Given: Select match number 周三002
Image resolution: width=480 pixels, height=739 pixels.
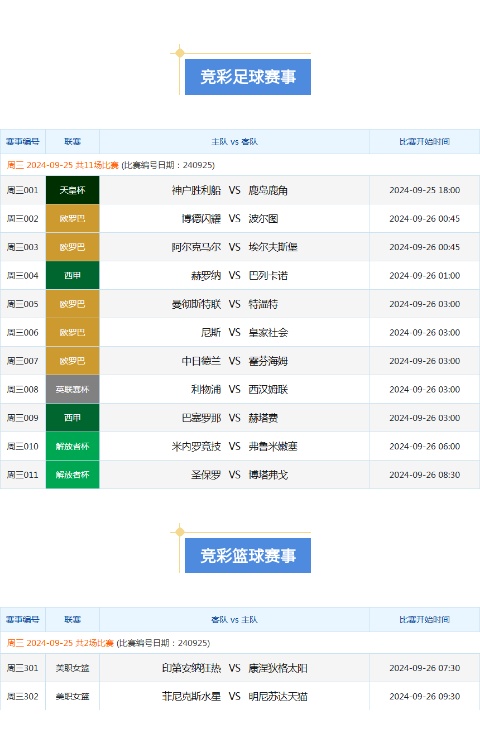Looking at the screenshot, I should pos(23,219).
